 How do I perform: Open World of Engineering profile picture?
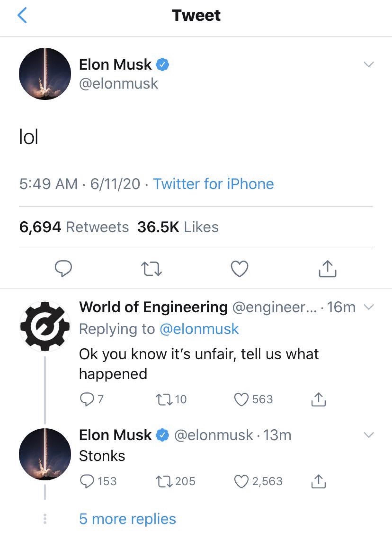tap(45, 326)
